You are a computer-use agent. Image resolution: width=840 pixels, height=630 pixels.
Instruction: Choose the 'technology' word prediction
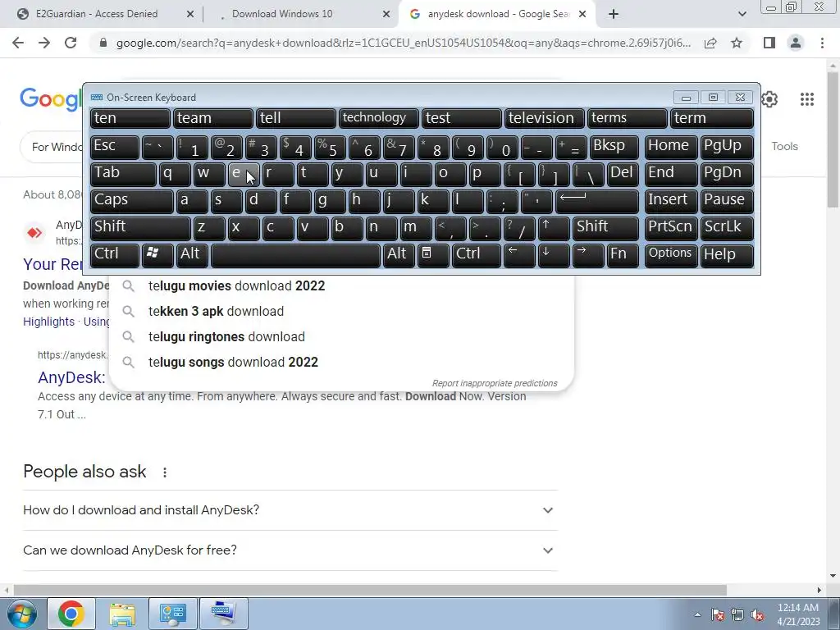(x=379, y=118)
